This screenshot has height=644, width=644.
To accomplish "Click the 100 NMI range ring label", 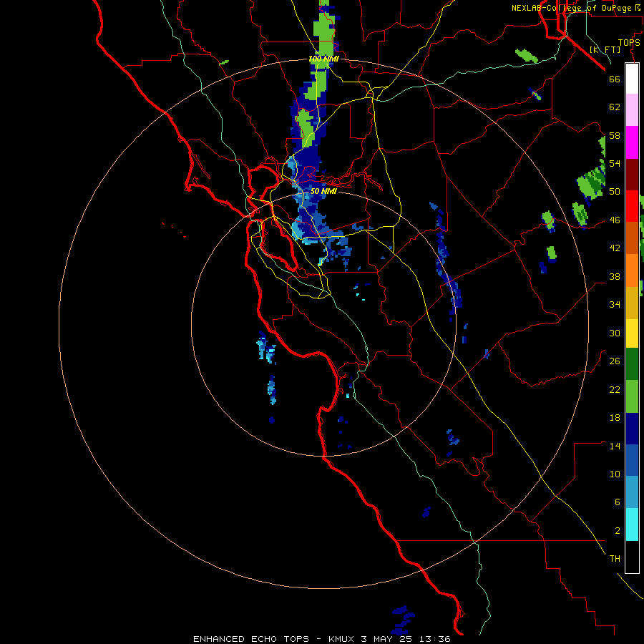I will point(323,59).
